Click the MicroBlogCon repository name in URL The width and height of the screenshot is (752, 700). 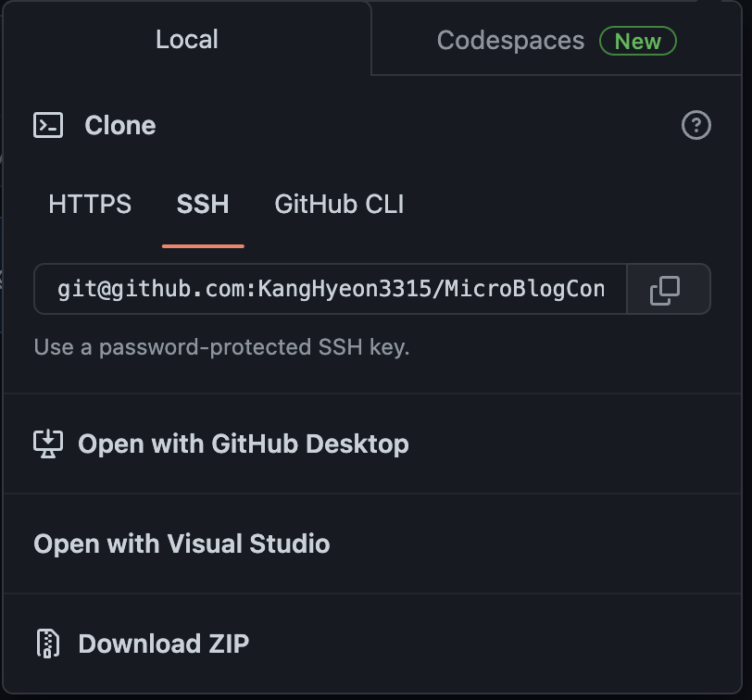tap(524, 290)
